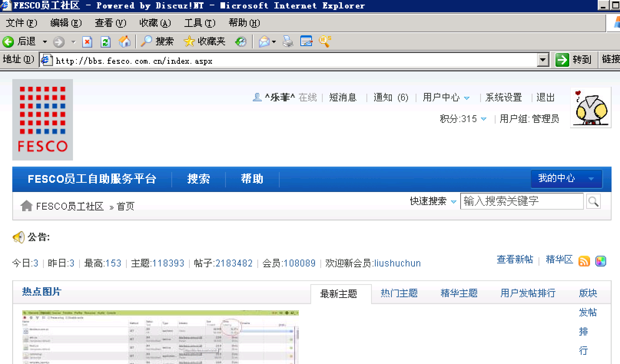Click the Search magnifier toolbar icon
This screenshot has height=364, width=620.
pyautogui.click(x=146, y=41)
